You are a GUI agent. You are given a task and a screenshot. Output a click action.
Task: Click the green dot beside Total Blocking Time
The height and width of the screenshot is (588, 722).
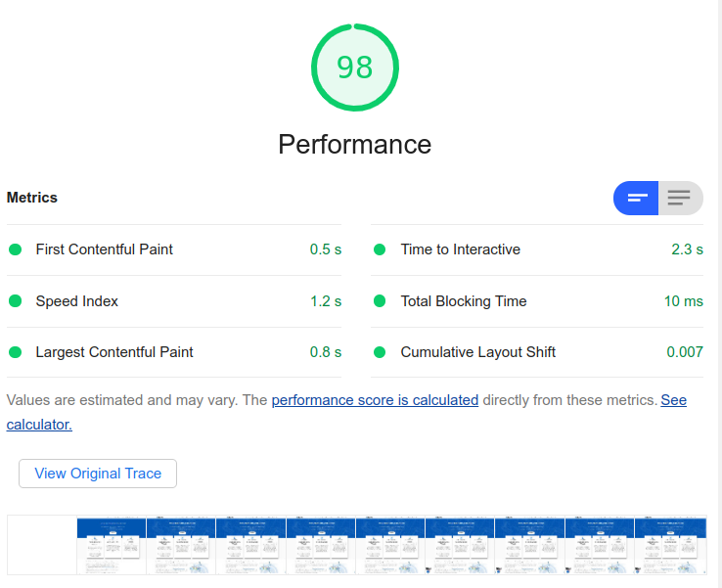(380, 301)
